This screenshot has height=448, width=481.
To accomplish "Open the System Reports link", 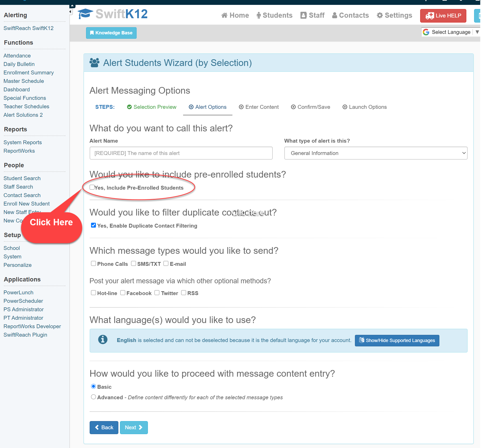I will tap(23, 142).
